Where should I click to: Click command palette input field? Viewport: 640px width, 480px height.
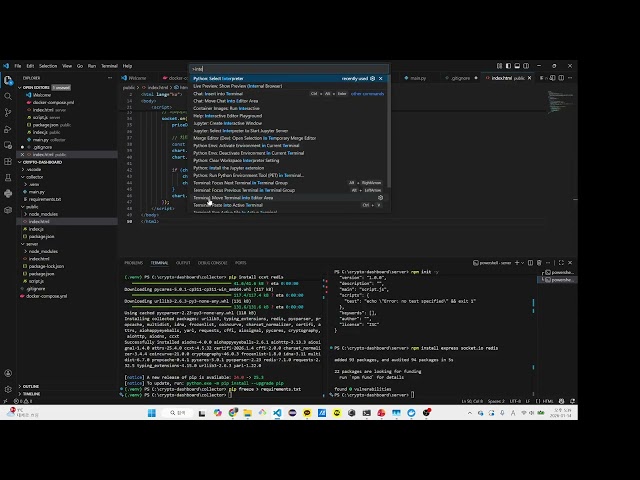tap(289, 69)
